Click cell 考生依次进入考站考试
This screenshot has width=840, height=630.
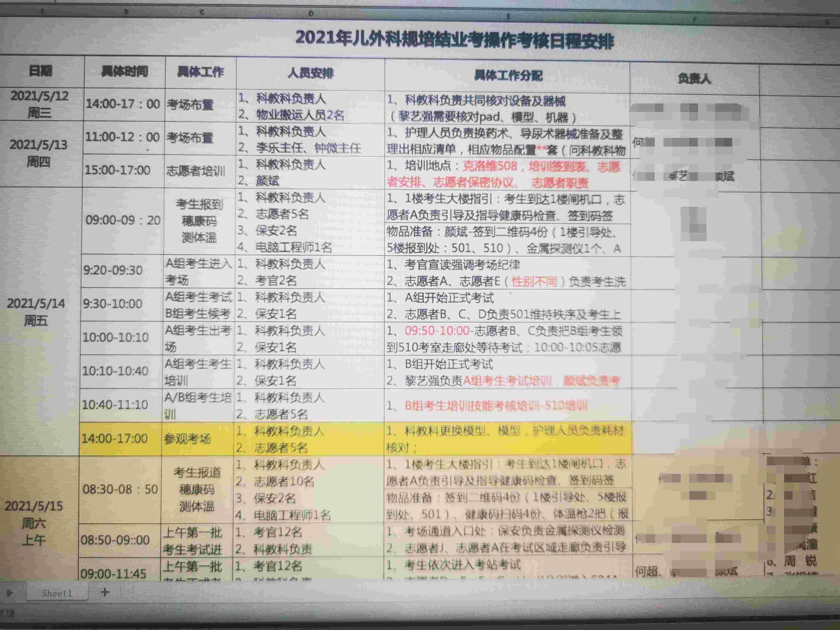508,568
